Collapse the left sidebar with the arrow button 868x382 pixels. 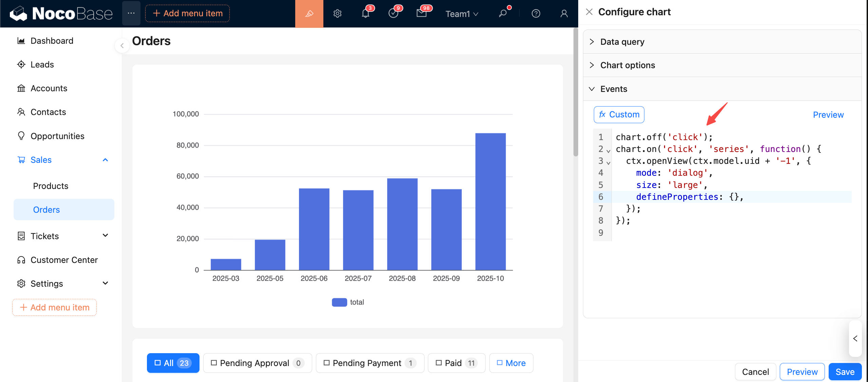[122, 45]
